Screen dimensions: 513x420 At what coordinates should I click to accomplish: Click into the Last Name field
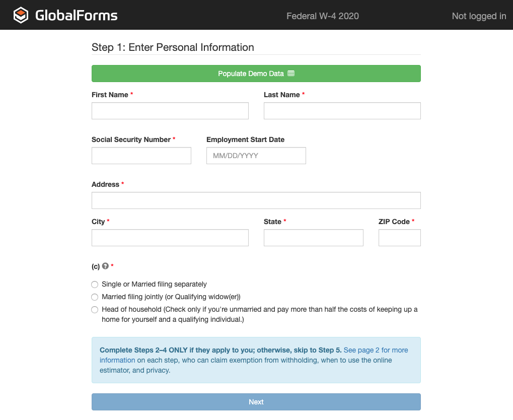click(x=342, y=111)
